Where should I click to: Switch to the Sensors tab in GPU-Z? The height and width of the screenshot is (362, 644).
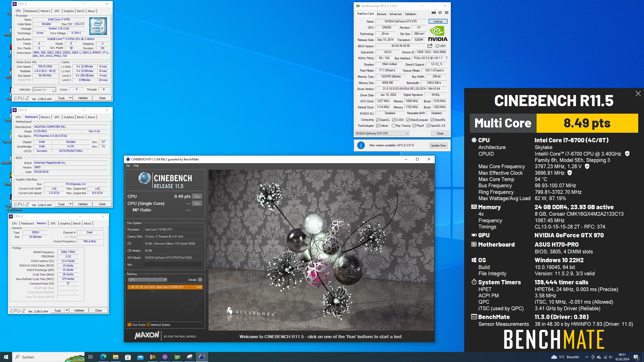coord(381,14)
